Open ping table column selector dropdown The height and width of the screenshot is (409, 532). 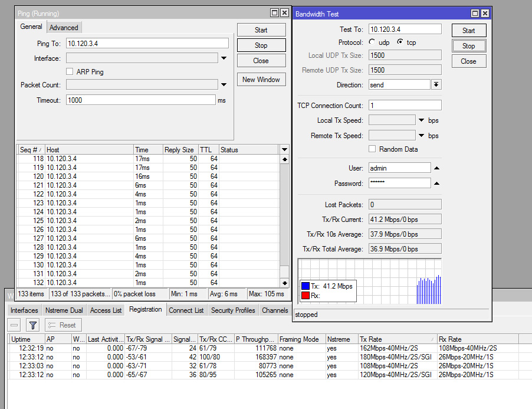(x=284, y=150)
